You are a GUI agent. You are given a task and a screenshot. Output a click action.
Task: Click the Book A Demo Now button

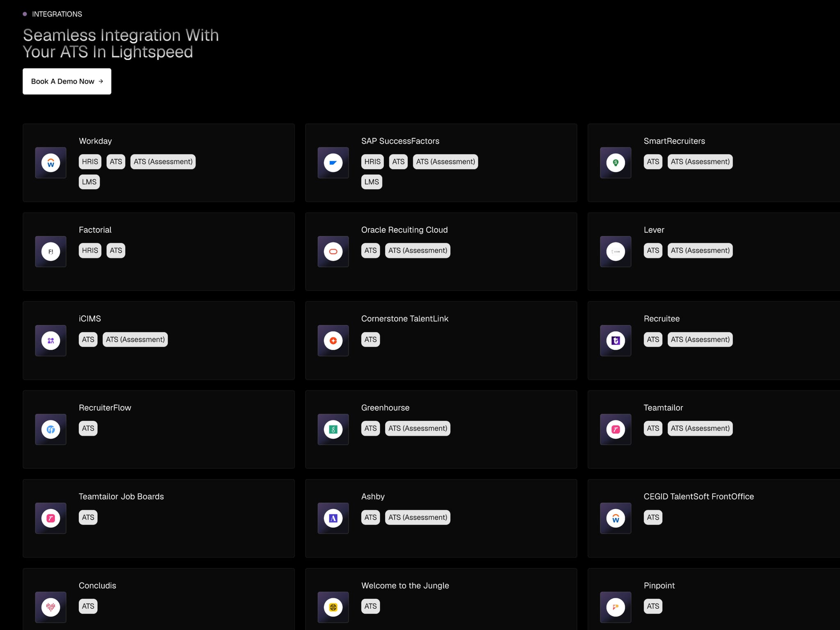(x=67, y=81)
